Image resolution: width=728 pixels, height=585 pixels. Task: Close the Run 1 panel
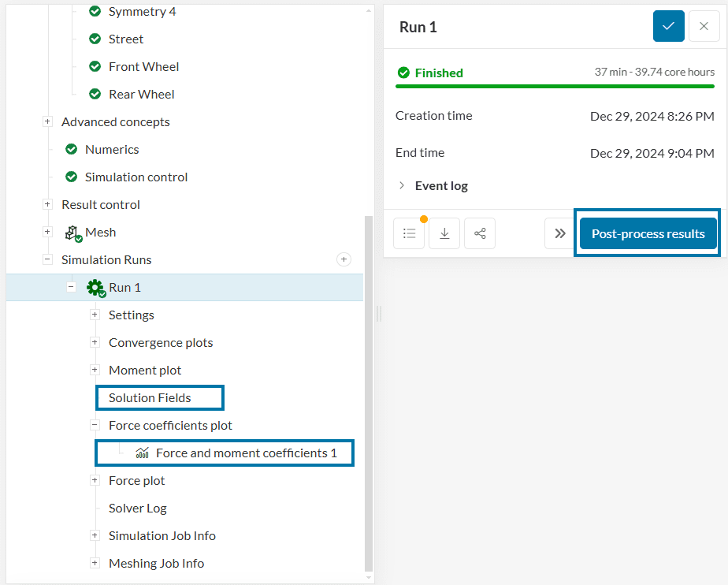pyautogui.click(x=704, y=26)
